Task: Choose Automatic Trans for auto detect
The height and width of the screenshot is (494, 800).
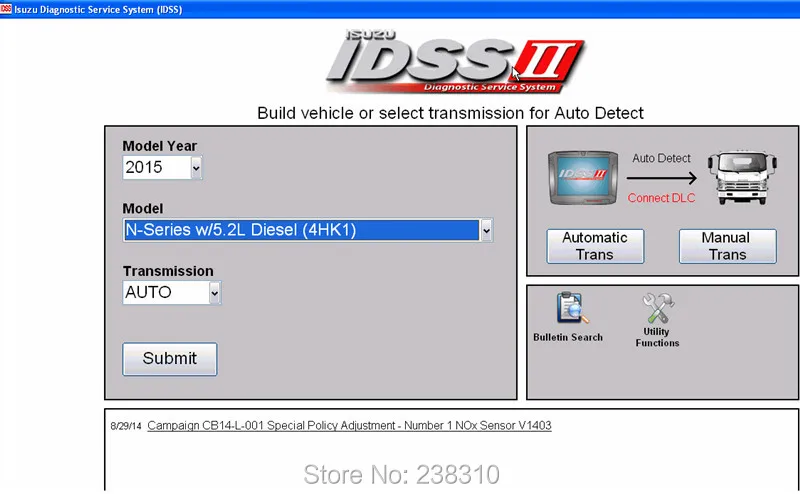Action: (x=595, y=246)
